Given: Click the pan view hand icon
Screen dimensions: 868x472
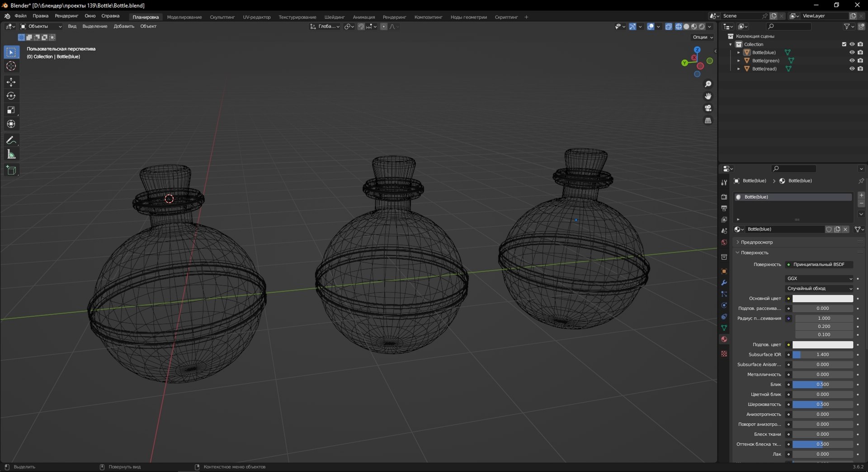Looking at the screenshot, I should click(708, 96).
